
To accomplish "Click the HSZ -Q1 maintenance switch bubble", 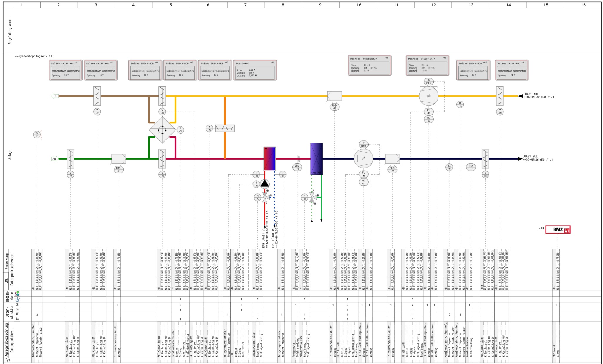I will pyautogui.click(x=364, y=182).
